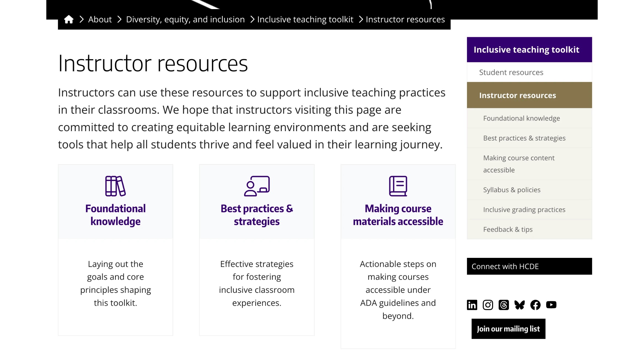The height and width of the screenshot is (362, 644).
Task: Open the About breadcrumb link
Action: [x=100, y=19]
